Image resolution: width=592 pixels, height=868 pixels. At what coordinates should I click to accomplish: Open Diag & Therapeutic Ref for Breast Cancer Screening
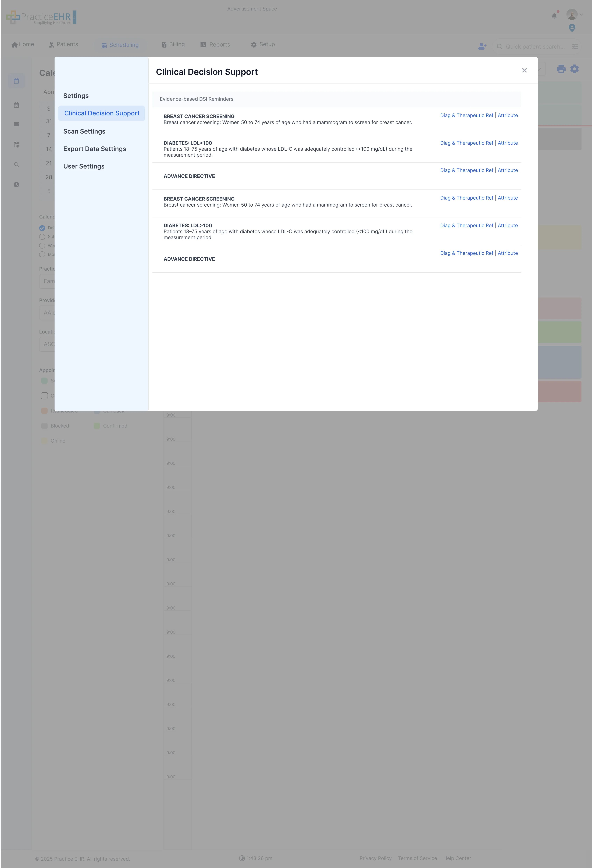pyautogui.click(x=466, y=115)
